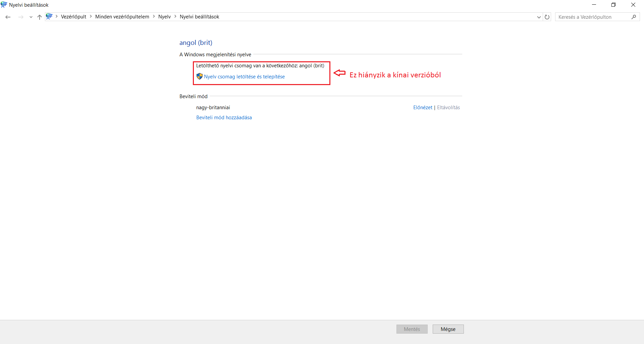Select the nagy-britanniai input method text
644x344 pixels.
(213, 108)
